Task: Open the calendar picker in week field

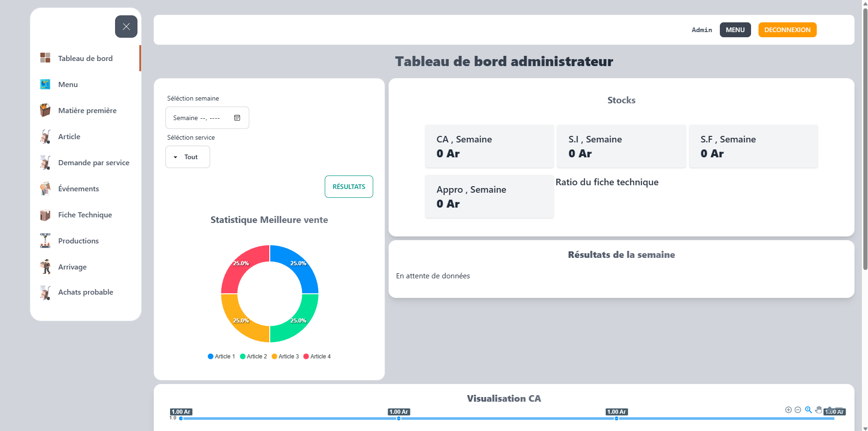Action: coord(237,118)
